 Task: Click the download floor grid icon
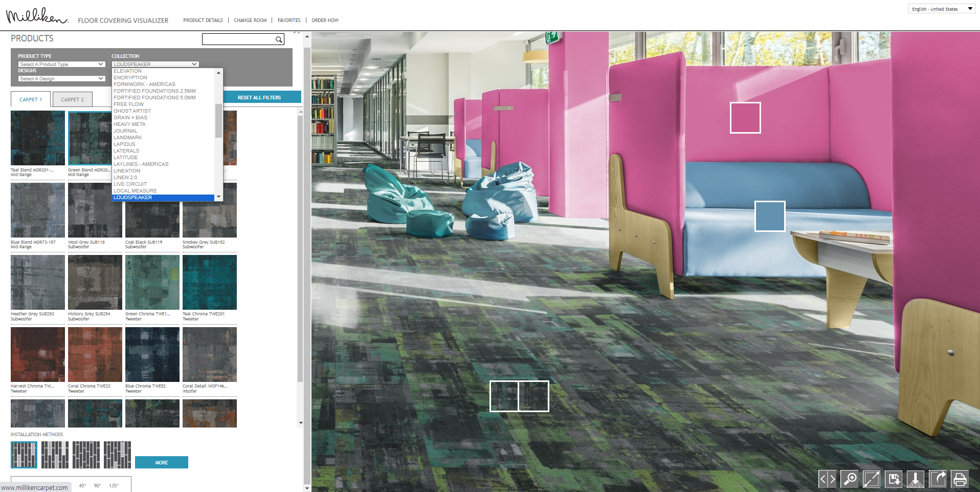916,479
